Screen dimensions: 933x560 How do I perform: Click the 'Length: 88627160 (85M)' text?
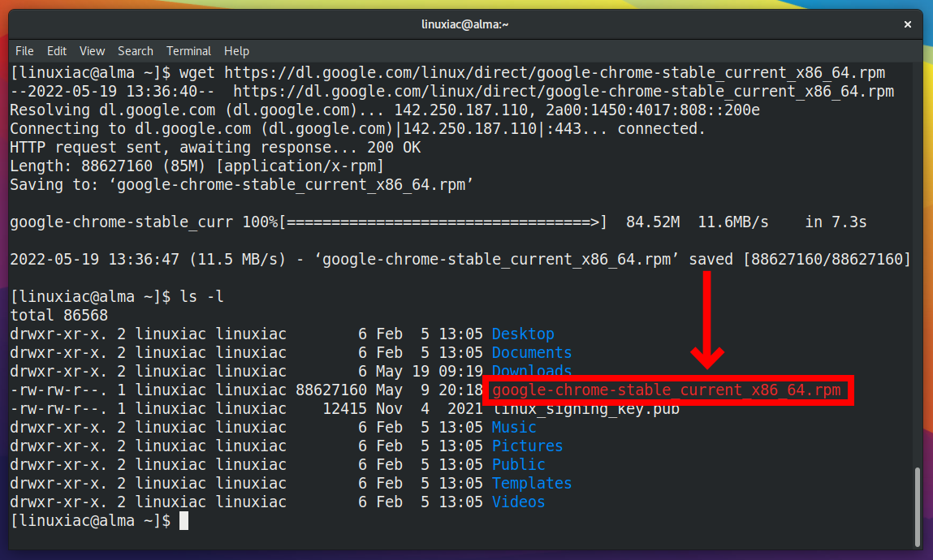[x=108, y=166]
